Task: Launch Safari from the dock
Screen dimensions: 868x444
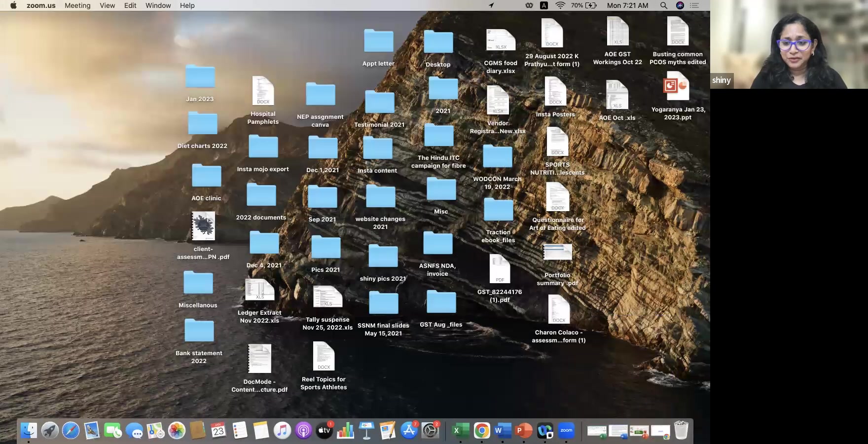Action: point(71,431)
